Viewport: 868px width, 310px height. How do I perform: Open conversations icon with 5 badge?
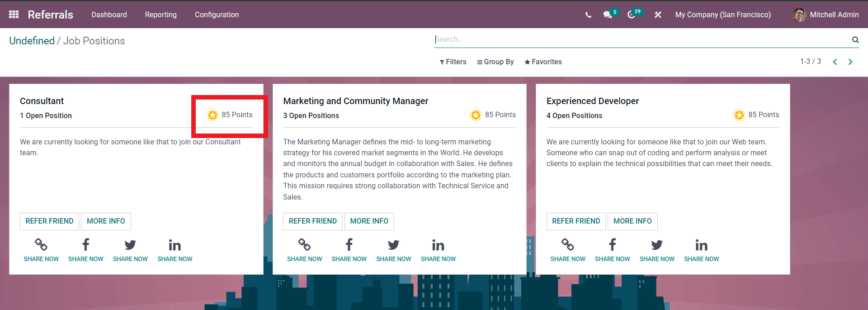pyautogui.click(x=608, y=14)
